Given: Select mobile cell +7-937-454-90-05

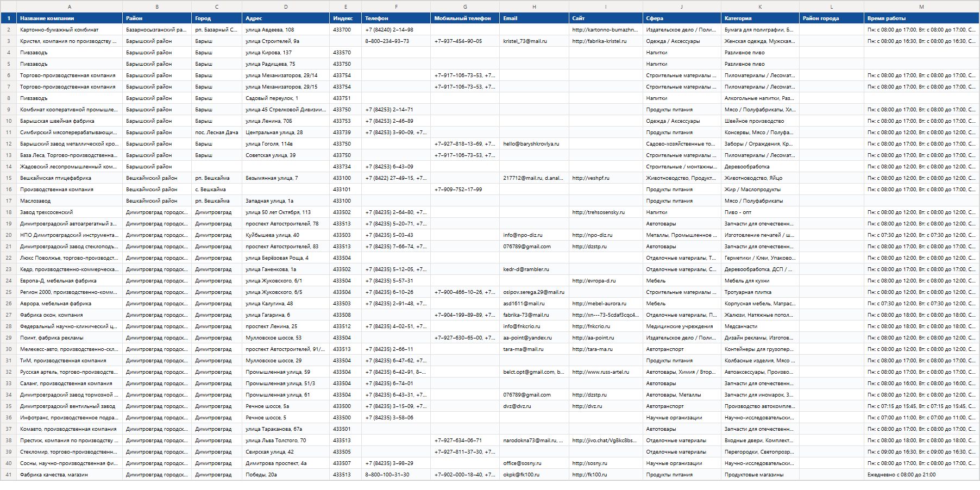Looking at the screenshot, I should (465, 41).
